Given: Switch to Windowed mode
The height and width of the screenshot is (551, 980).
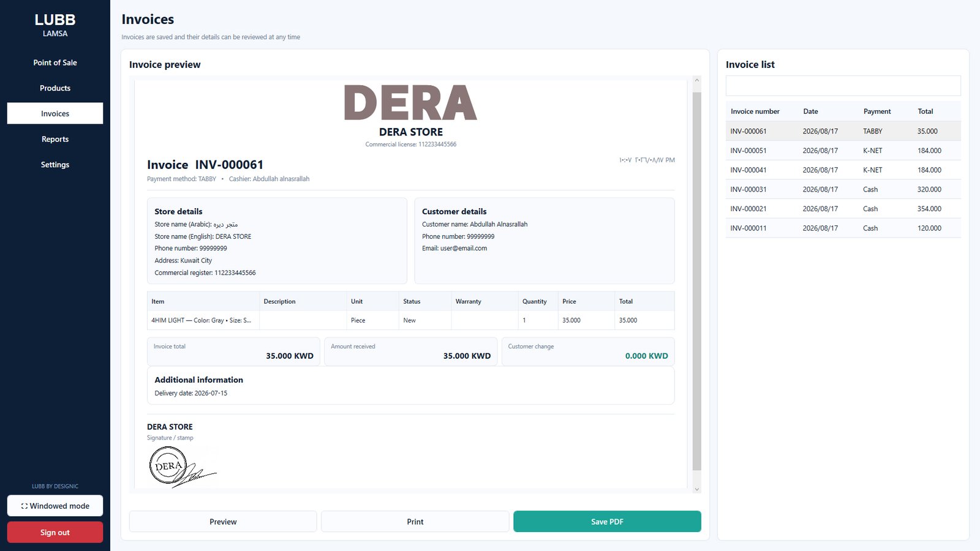Looking at the screenshot, I should click(55, 506).
